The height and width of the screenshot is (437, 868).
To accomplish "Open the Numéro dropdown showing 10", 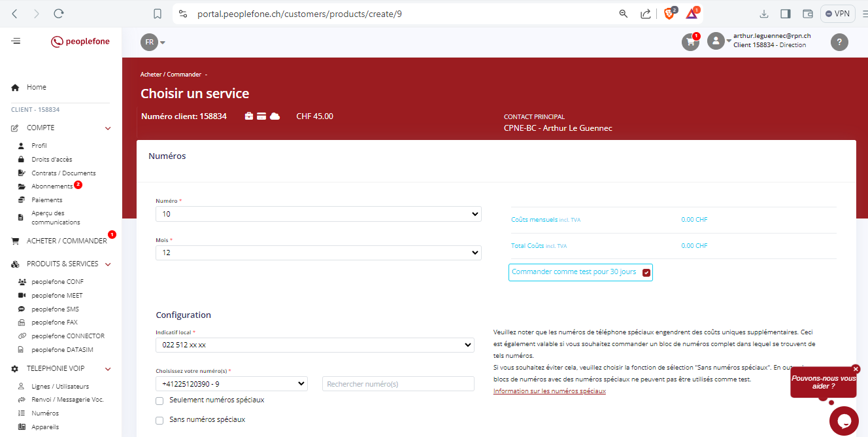I will [318, 214].
